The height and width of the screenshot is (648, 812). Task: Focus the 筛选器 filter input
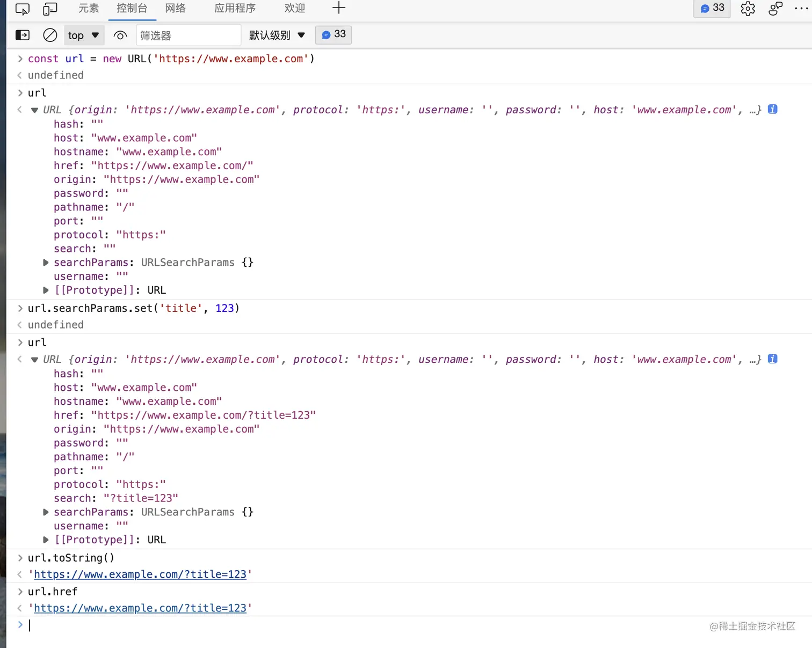pyautogui.click(x=189, y=35)
